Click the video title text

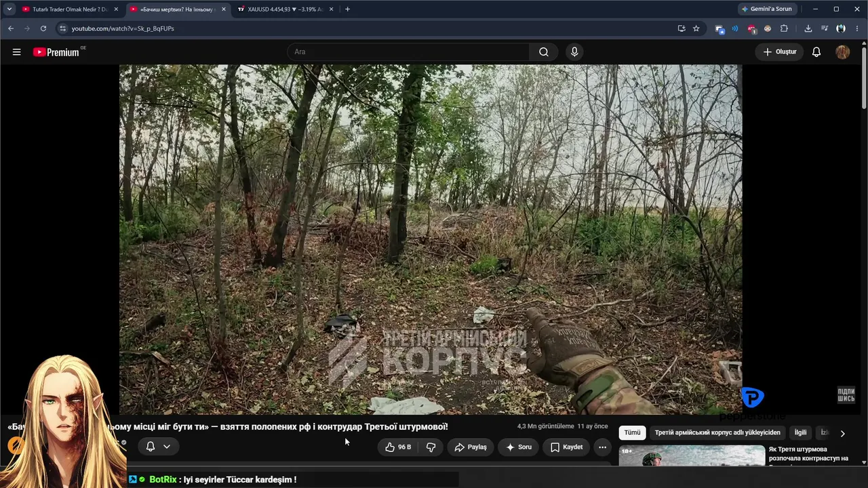coord(228,427)
